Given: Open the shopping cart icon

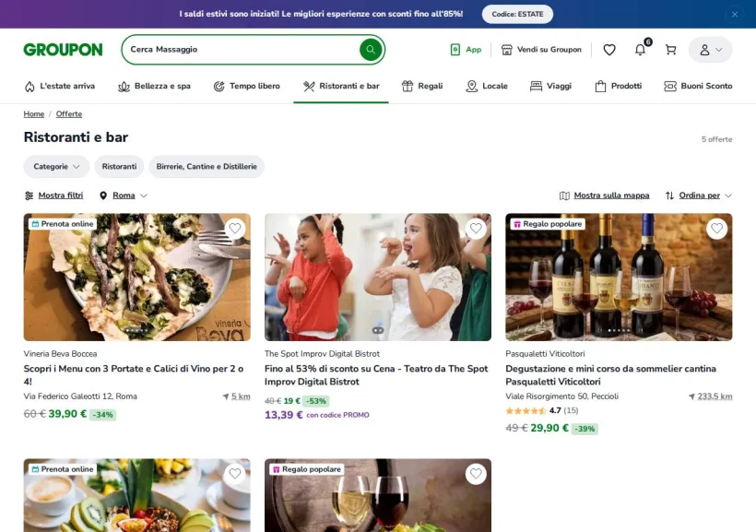Looking at the screenshot, I should [670, 50].
